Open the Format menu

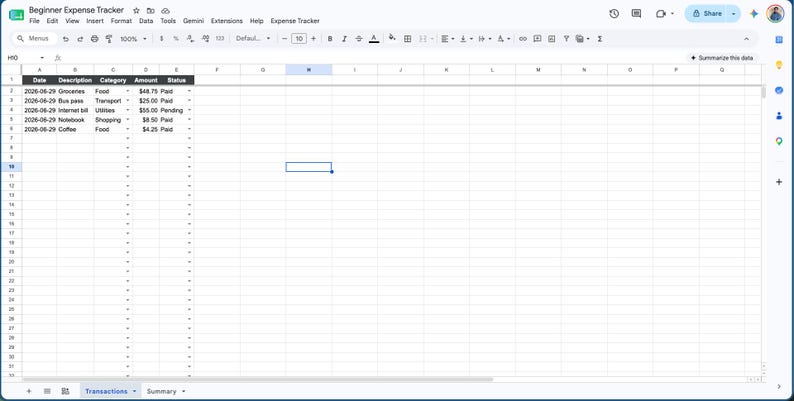click(121, 21)
